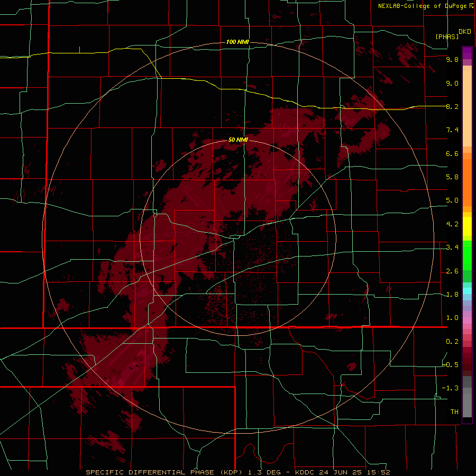Pick the purple segment at the color bar top
Screen dimensions: 476x476
[x=467, y=53]
